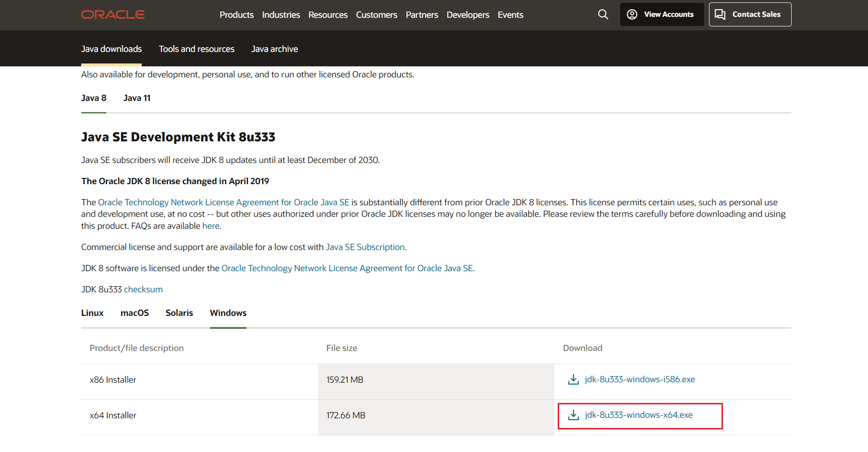This screenshot has height=452, width=868.
Task: Open license agreement link after 'licensed under the'
Action: pos(347,268)
